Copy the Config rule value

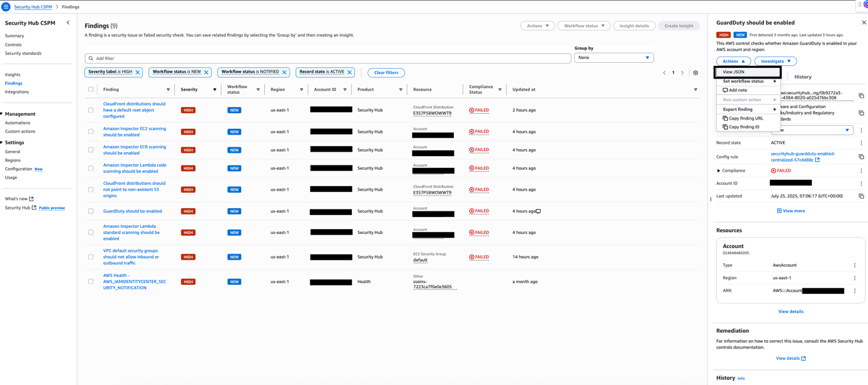pyautogui.click(x=861, y=157)
